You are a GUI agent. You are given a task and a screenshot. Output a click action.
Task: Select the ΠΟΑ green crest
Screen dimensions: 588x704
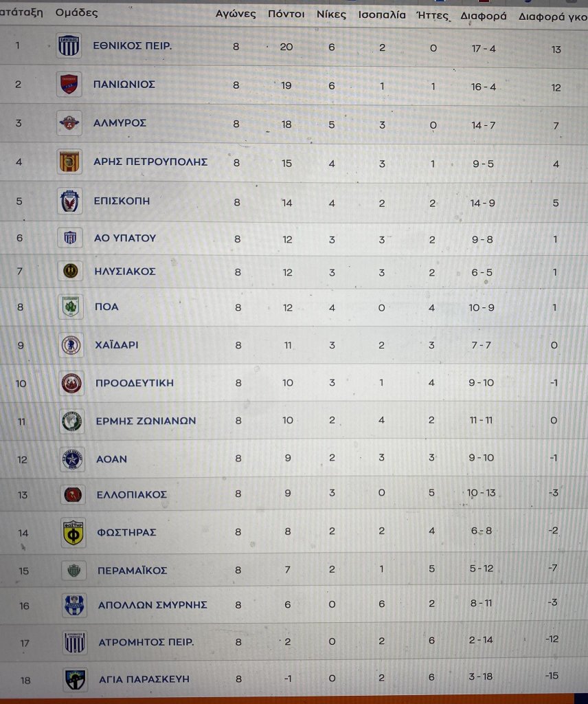[71, 307]
